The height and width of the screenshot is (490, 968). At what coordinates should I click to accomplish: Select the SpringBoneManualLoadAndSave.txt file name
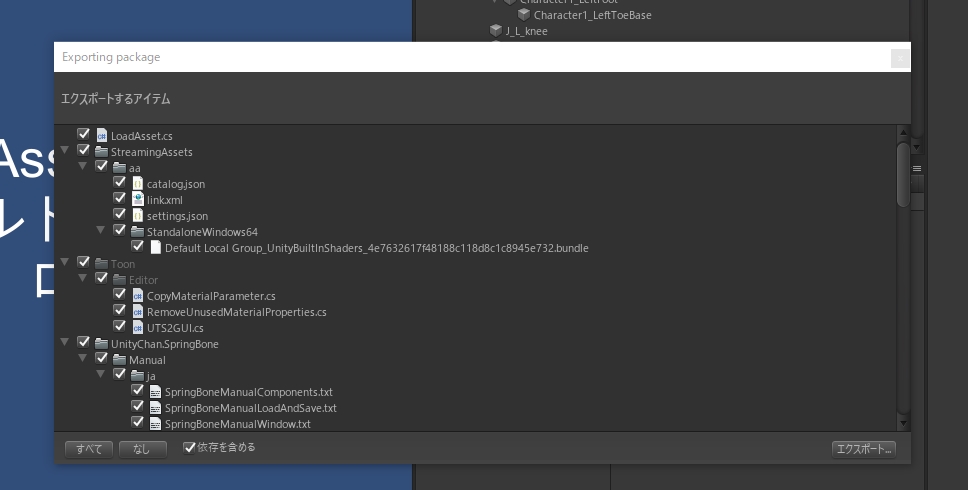click(x=250, y=409)
